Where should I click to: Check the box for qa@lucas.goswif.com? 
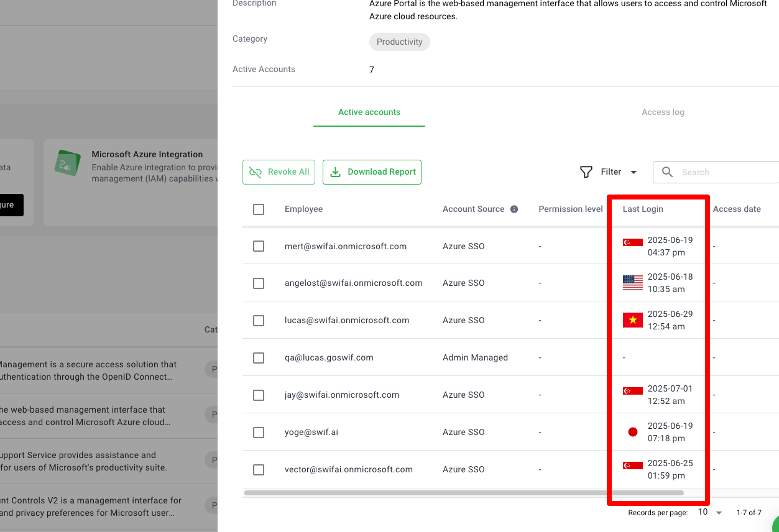tap(259, 358)
